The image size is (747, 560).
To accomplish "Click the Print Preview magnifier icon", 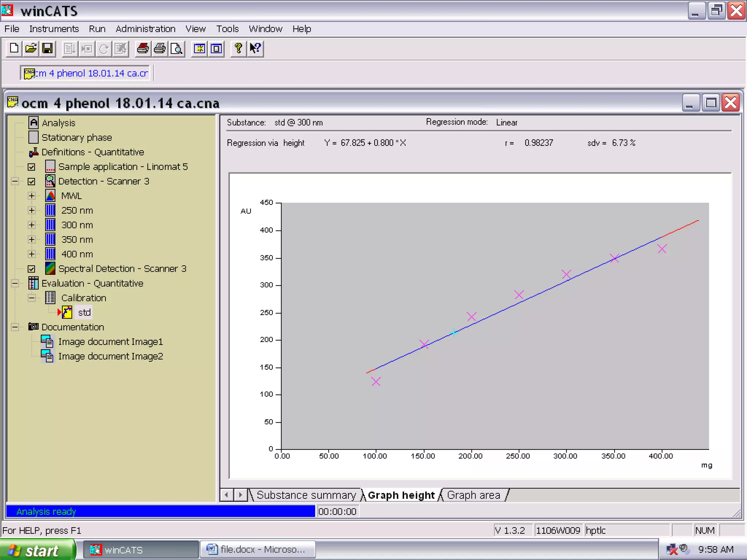I will pos(177,48).
